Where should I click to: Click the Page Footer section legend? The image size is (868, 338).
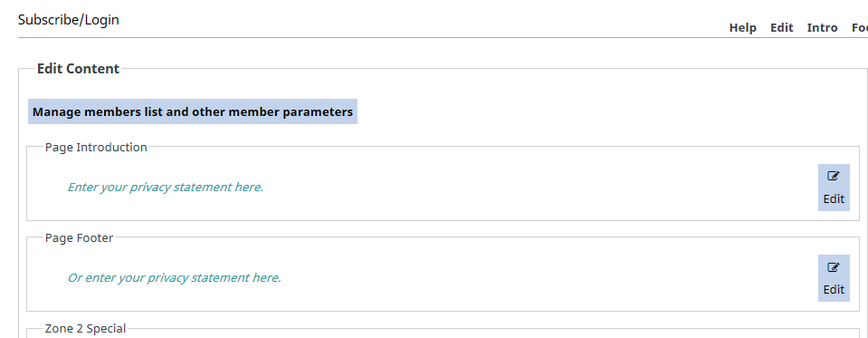[79, 238]
